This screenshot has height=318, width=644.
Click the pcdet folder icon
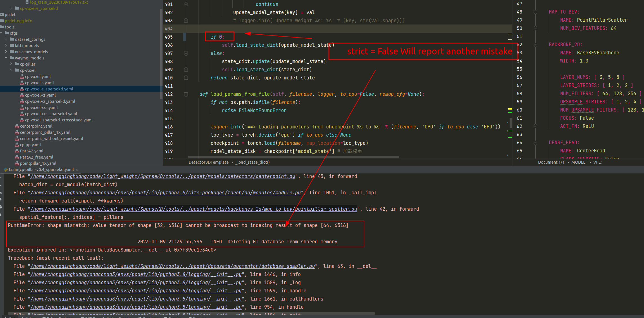tap(2, 15)
